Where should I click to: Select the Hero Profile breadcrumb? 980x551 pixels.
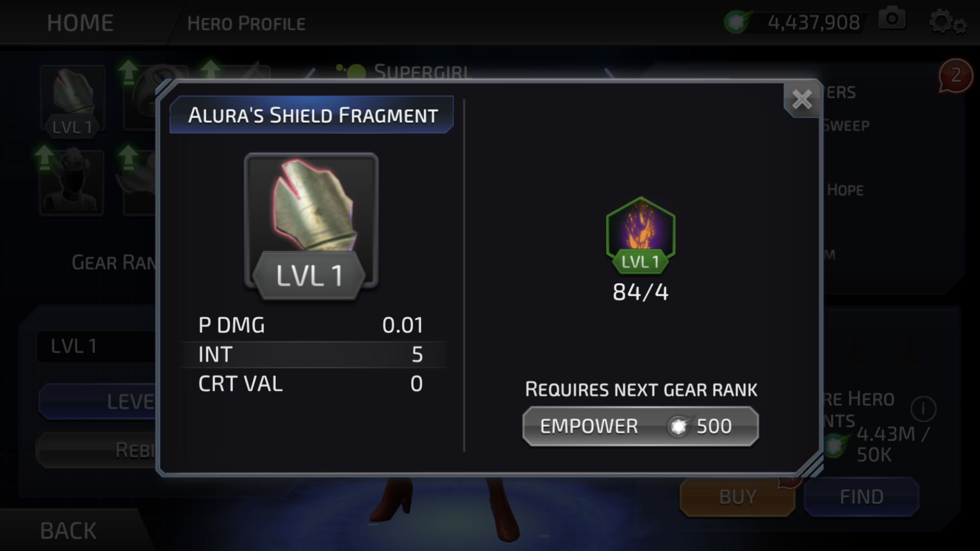coord(246,24)
